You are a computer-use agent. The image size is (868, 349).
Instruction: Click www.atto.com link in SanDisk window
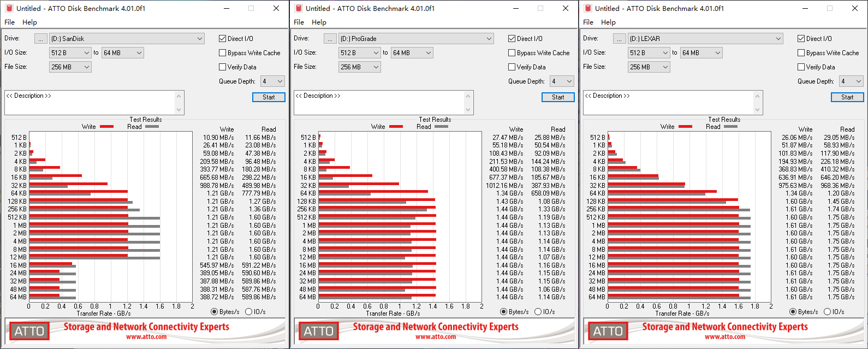(x=146, y=337)
